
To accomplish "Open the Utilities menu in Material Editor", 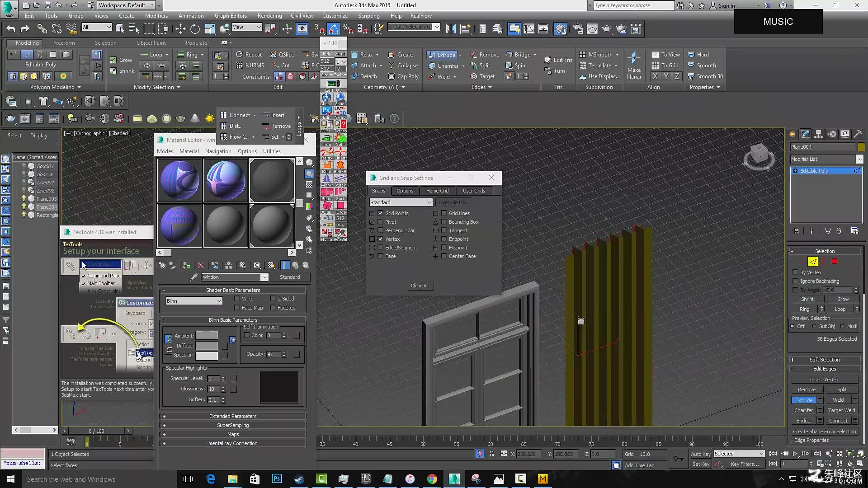I will [x=272, y=151].
